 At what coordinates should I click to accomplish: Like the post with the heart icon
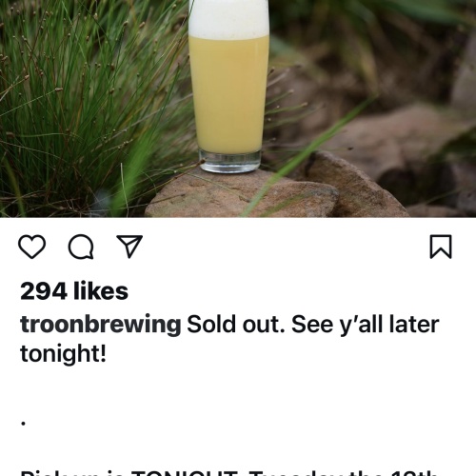point(32,247)
